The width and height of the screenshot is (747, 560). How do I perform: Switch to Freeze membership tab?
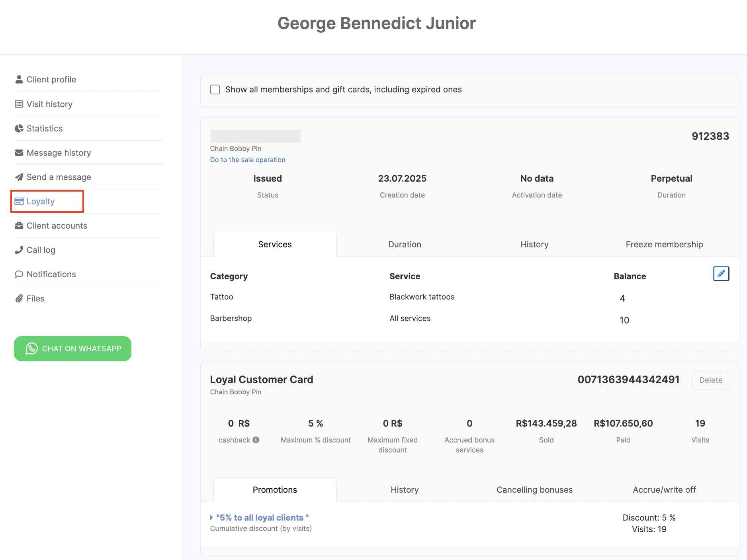(664, 245)
